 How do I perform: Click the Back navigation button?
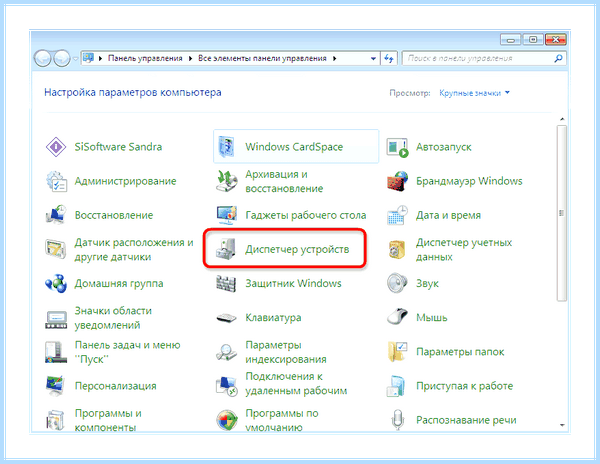point(42,59)
